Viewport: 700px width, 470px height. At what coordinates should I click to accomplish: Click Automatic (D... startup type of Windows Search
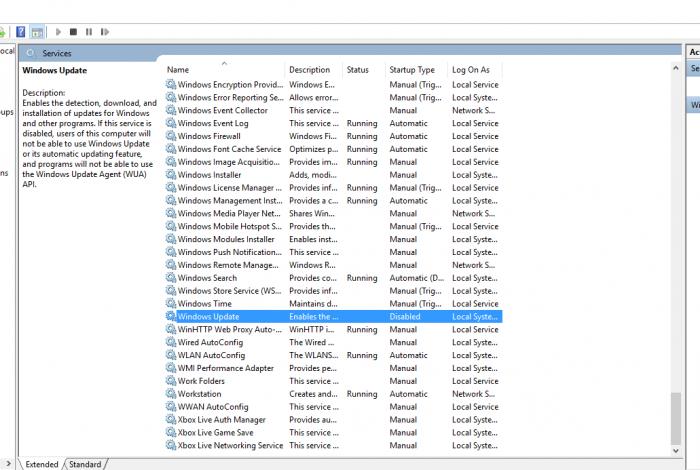[x=417, y=278]
